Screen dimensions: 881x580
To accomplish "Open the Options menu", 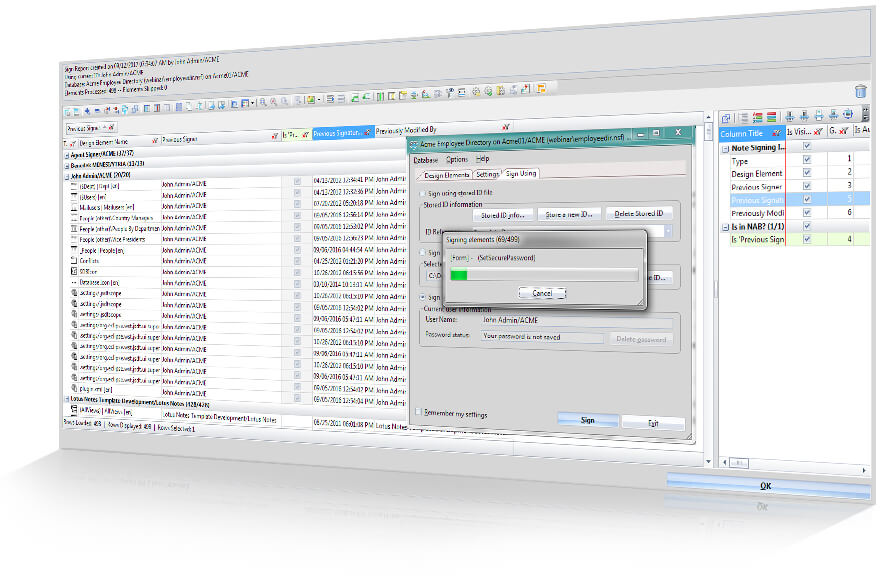I will click(457, 160).
